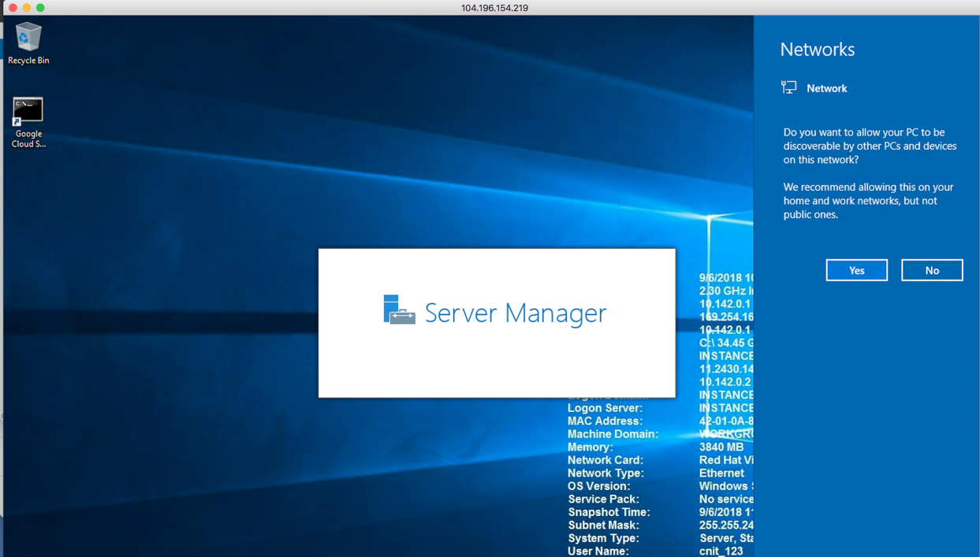Open the Recycle Bin

click(x=28, y=35)
